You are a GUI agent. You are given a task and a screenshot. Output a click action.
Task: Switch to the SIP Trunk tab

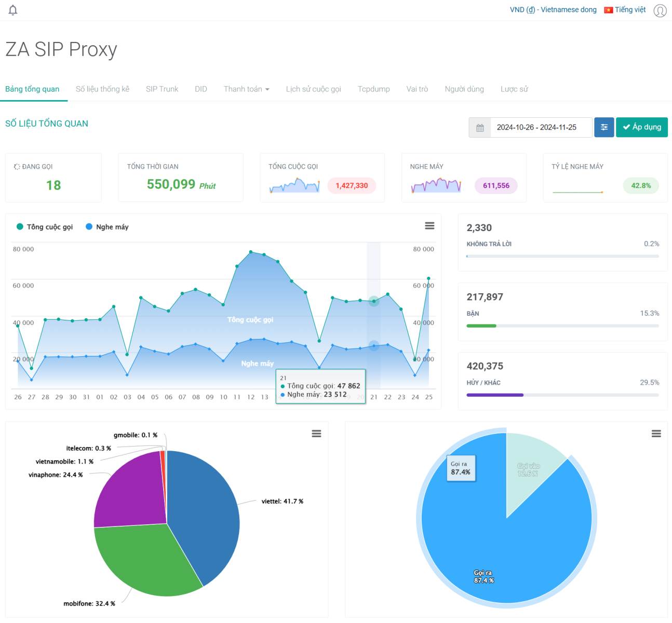tap(162, 89)
